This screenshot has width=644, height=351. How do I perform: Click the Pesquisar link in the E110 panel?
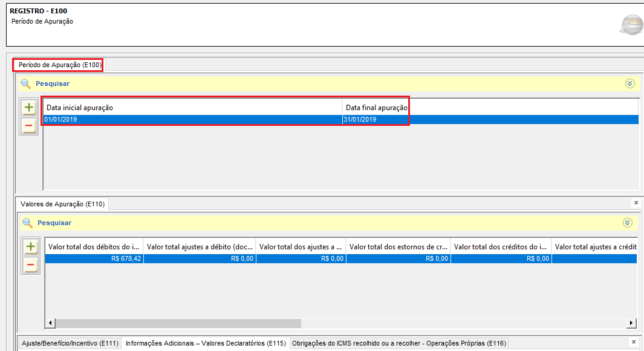tap(54, 223)
